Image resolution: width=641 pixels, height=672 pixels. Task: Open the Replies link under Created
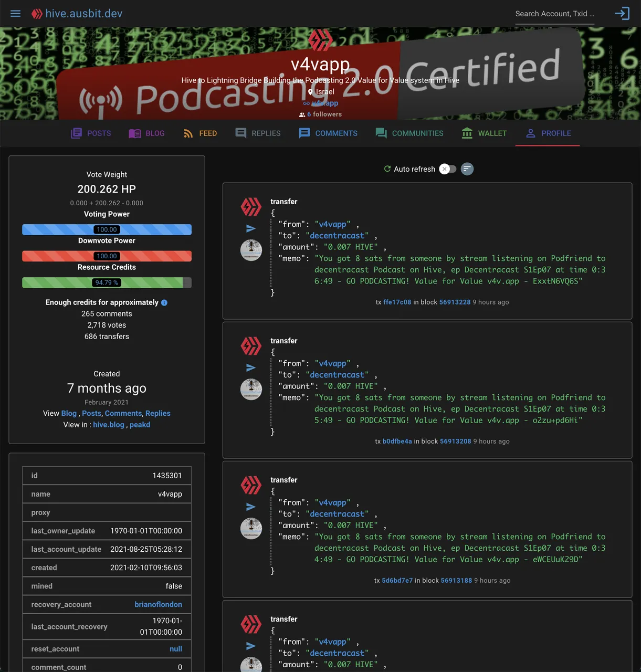click(158, 413)
